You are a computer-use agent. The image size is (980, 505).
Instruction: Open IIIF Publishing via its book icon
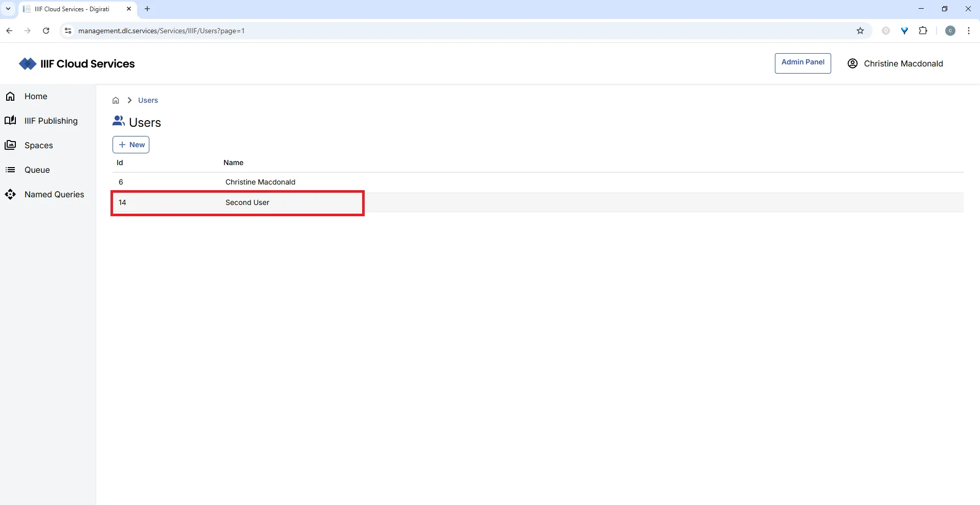pos(10,121)
